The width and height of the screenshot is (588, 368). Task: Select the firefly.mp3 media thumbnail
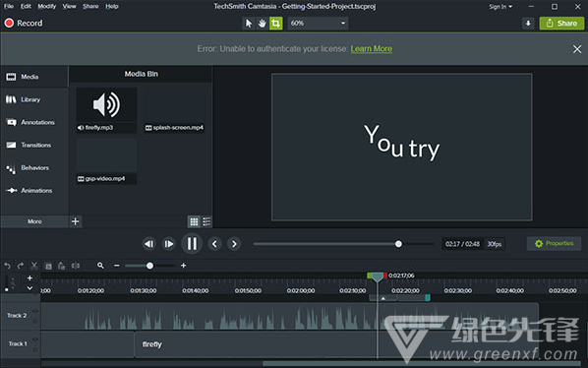click(106, 110)
